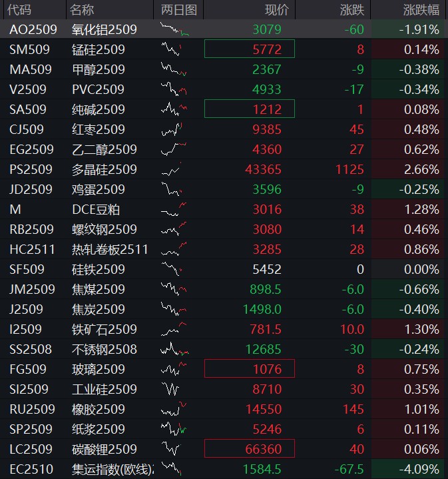This screenshot has width=448, height=479.
Task: Click the JM2509 code for 焦煤
Action: pos(33,289)
